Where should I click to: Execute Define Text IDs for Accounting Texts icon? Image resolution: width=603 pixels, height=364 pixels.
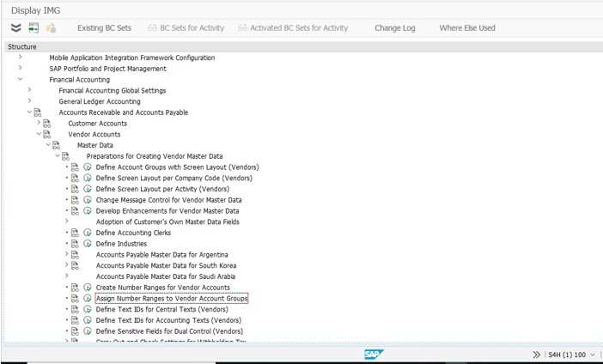pos(88,320)
